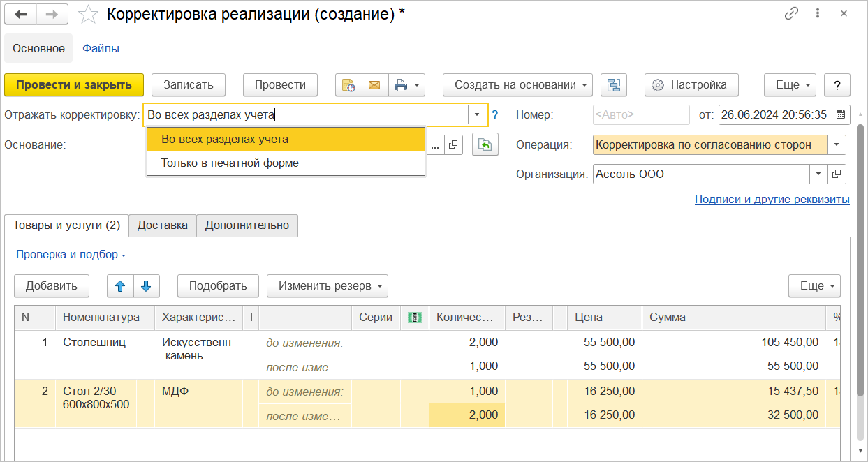Open the Дополнительно tab
The height and width of the screenshot is (462, 868).
click(x=247, y=225)
